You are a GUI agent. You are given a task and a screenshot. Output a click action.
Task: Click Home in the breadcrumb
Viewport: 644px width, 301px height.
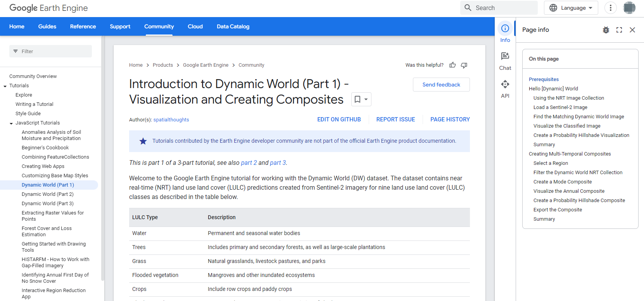coord(136,65)
